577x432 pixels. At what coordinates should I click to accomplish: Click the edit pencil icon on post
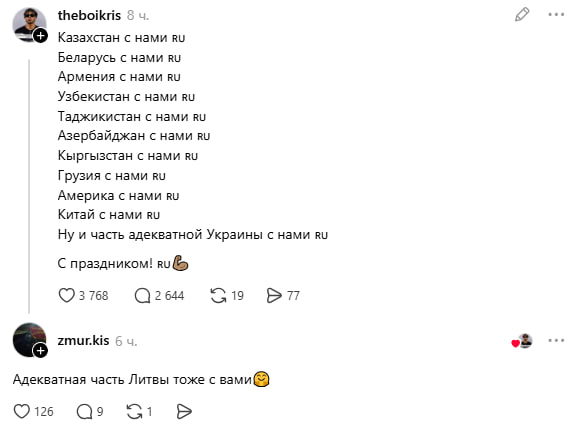[522, 15]
